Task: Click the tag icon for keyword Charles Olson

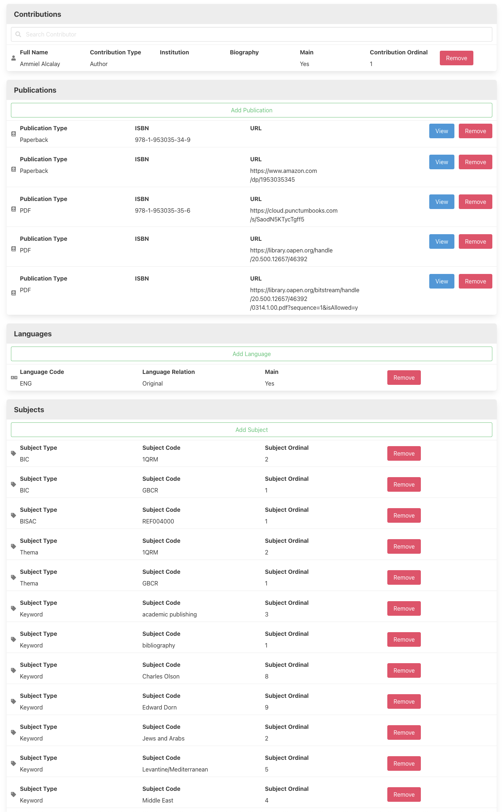Action: pos(13,670)
